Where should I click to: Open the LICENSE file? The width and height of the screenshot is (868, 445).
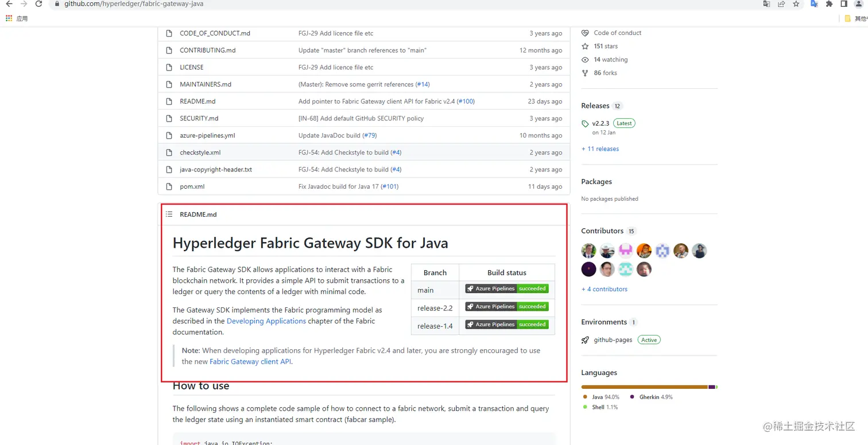tap(191, 67)
